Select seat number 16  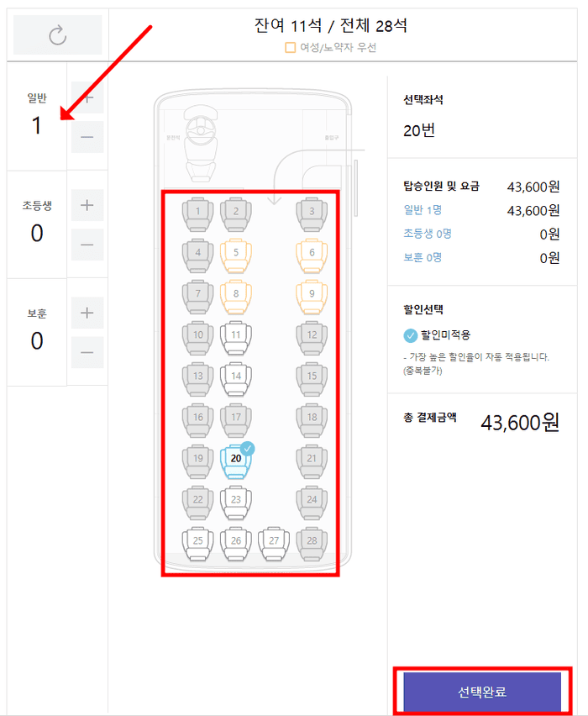coord(197,418)
